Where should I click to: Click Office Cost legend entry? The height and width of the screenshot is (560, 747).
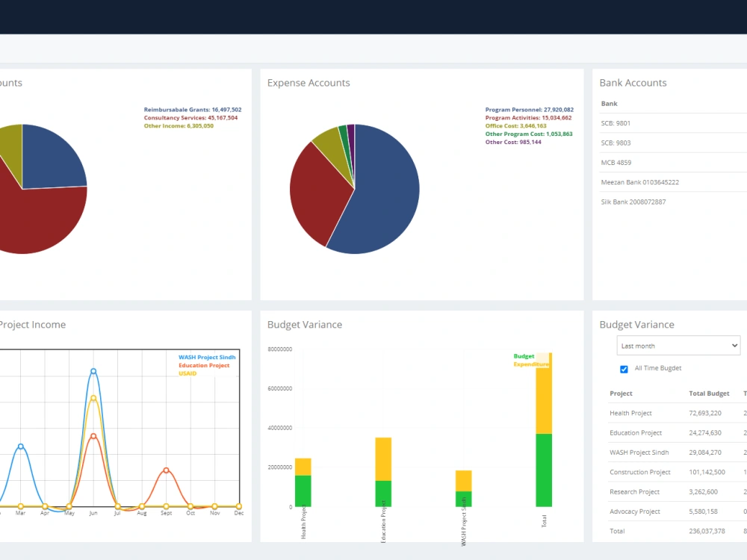515,125
